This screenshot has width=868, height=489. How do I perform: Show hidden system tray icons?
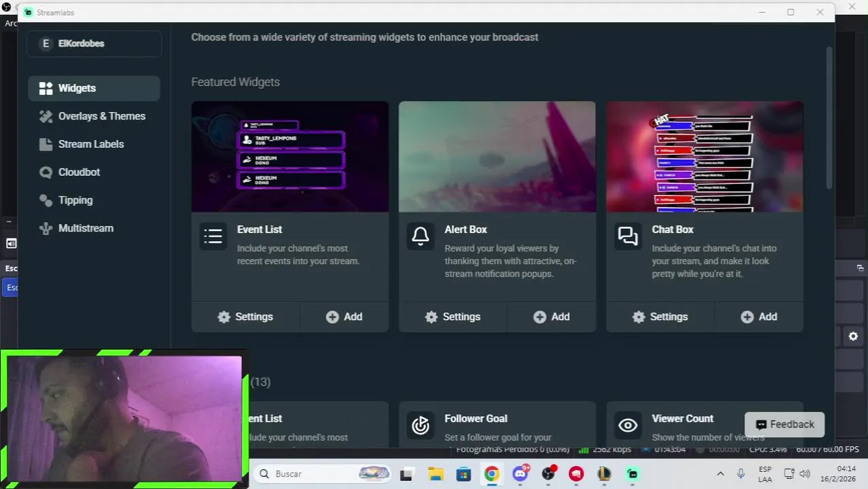(721, 474)
